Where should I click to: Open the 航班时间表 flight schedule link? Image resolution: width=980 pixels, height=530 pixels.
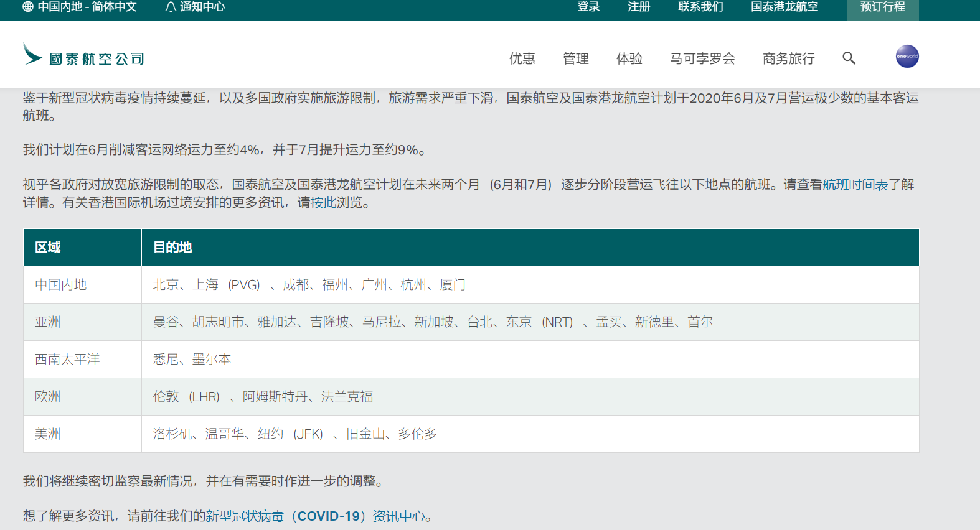(x=855, y=185)
